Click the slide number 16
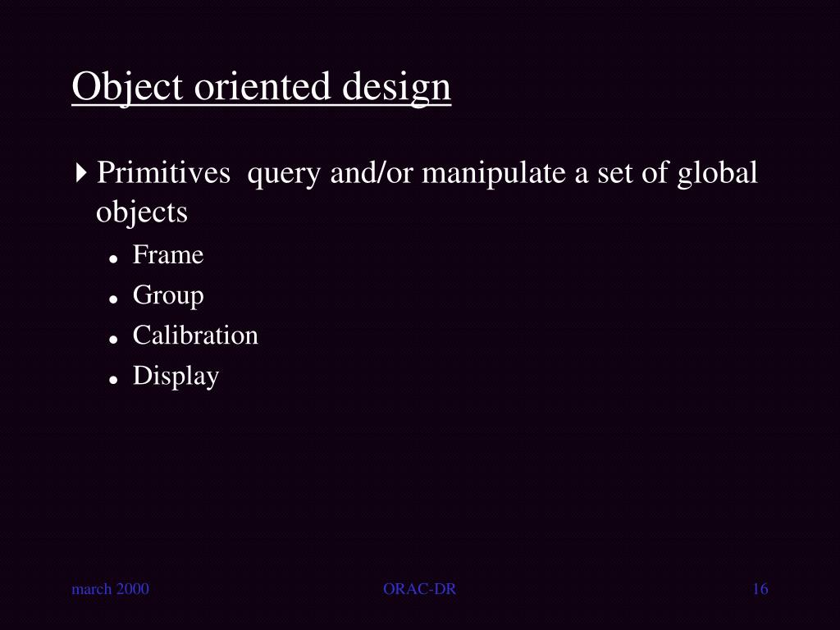Viewport: 840px width, 630px height. tap(760, 589)
